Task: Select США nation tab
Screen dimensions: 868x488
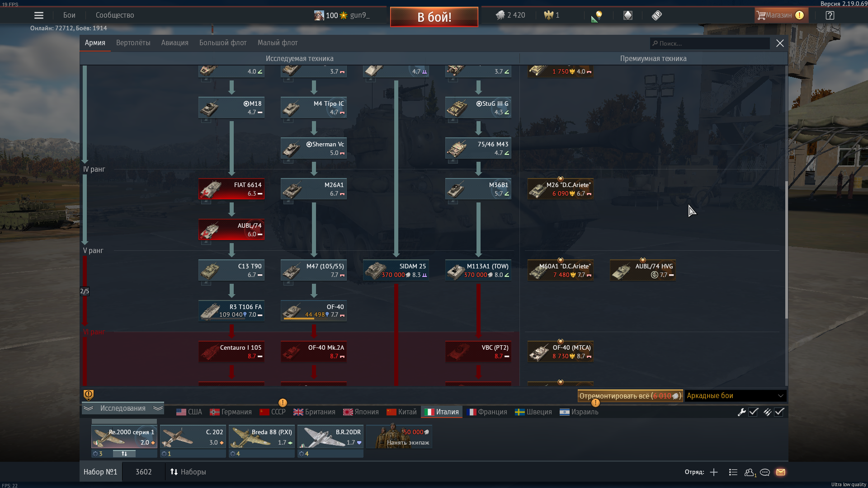Action: pyautogui.click(x=189, y=412)
